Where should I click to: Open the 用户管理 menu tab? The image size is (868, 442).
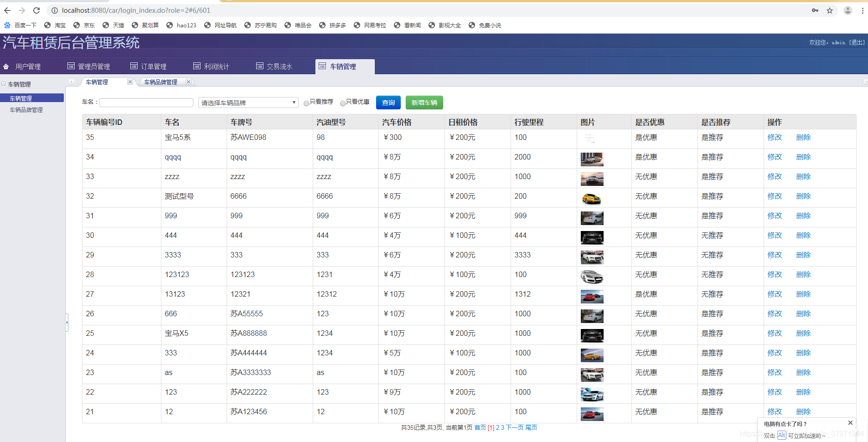point(22,67)
